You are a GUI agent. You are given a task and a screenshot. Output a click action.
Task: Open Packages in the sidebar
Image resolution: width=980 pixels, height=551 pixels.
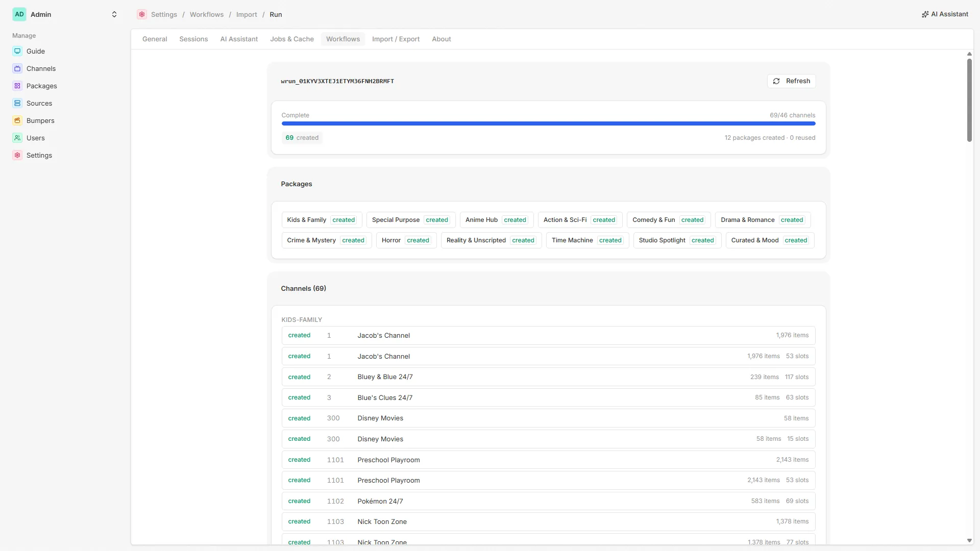(x=42, y=86)
